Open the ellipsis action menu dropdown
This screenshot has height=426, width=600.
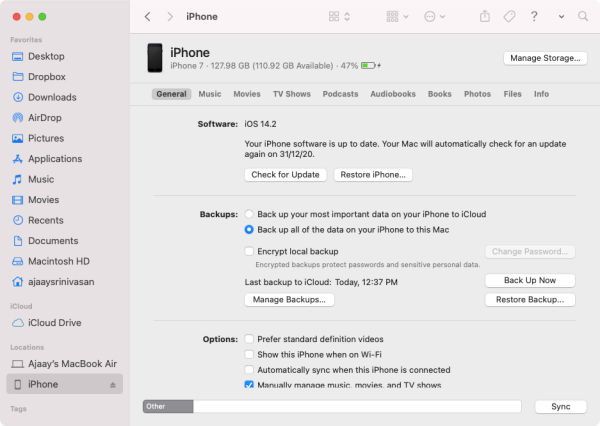coord(435,17)
